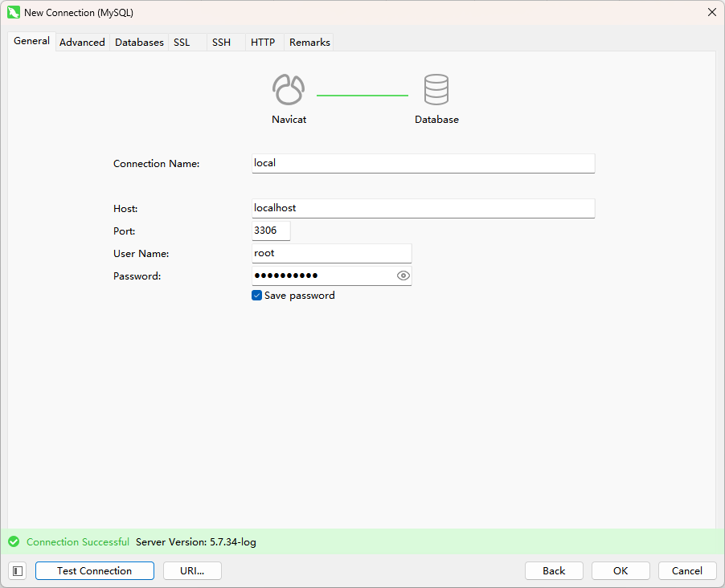Click the Navicat app icon in title bar
The height and width of the screenshot is (588, 725).
click(x=14, y=13)
